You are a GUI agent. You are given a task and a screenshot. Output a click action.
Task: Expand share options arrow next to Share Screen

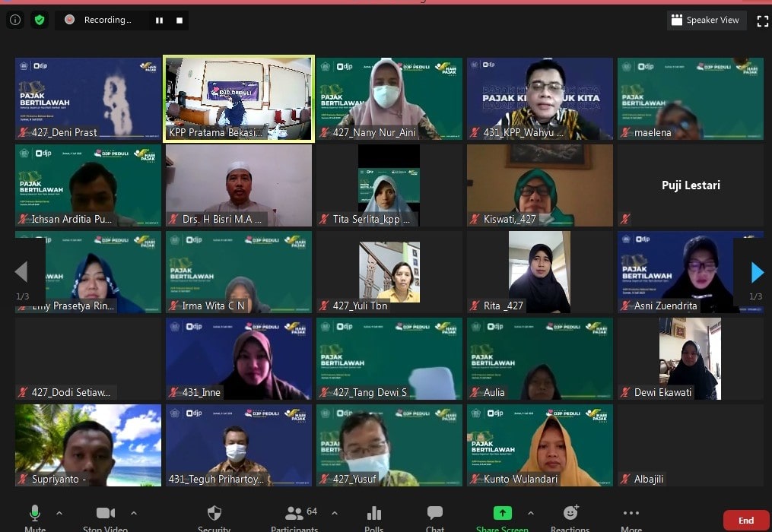tap(531, 513)
